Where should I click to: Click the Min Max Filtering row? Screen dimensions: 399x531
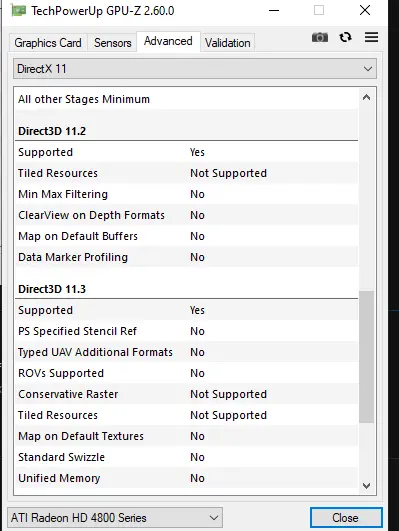tap(186, 194)
